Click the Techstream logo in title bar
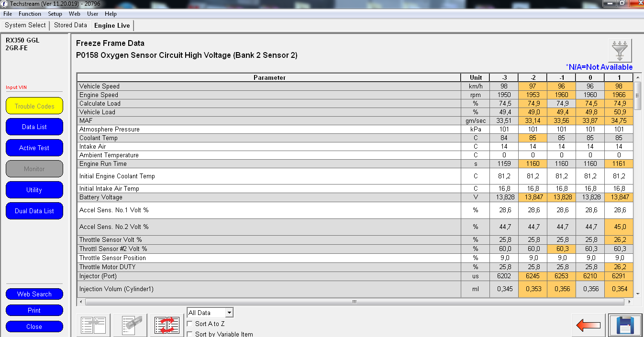The height and width of the screenshot is (337, 644). (x=4, y=4)
